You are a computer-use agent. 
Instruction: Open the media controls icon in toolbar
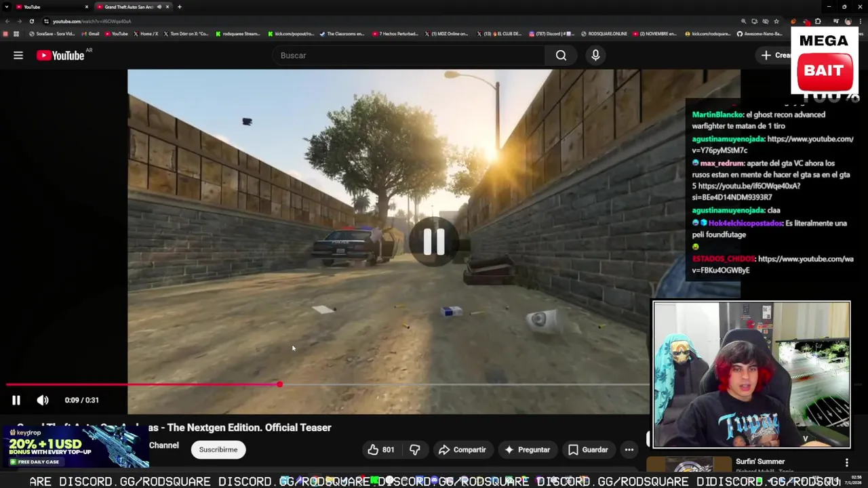point(835,21)
